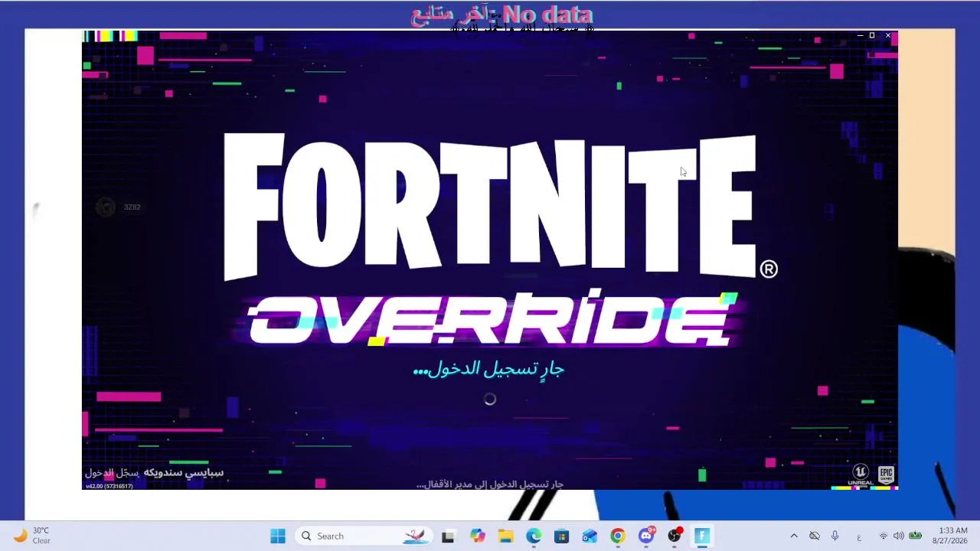
Task: Launch Copilot from the taskbar
Action: pos(478,536)
